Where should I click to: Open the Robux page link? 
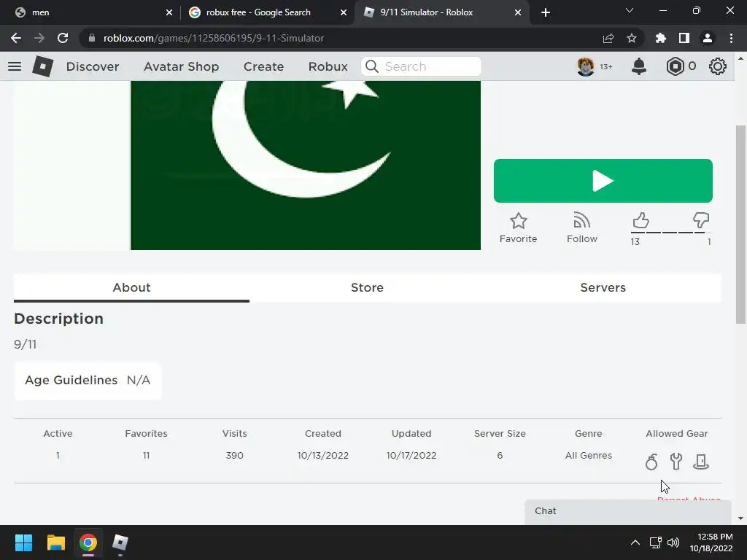[328, 66]
